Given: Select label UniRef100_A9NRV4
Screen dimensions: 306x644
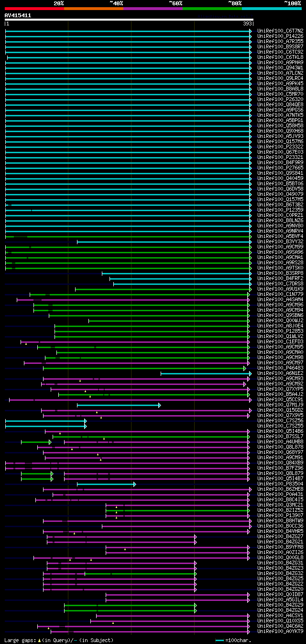Looking at the screenshot, I should point(280,231).
